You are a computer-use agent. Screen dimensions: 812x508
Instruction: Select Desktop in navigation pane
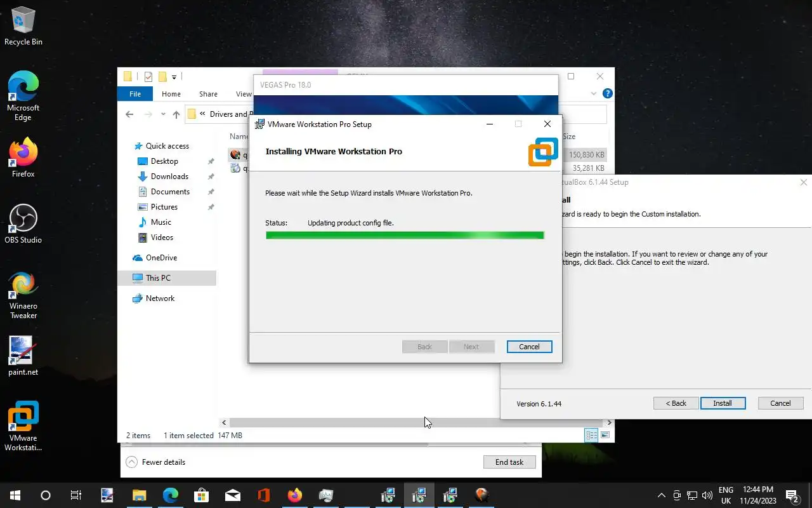tap(164, 161)
